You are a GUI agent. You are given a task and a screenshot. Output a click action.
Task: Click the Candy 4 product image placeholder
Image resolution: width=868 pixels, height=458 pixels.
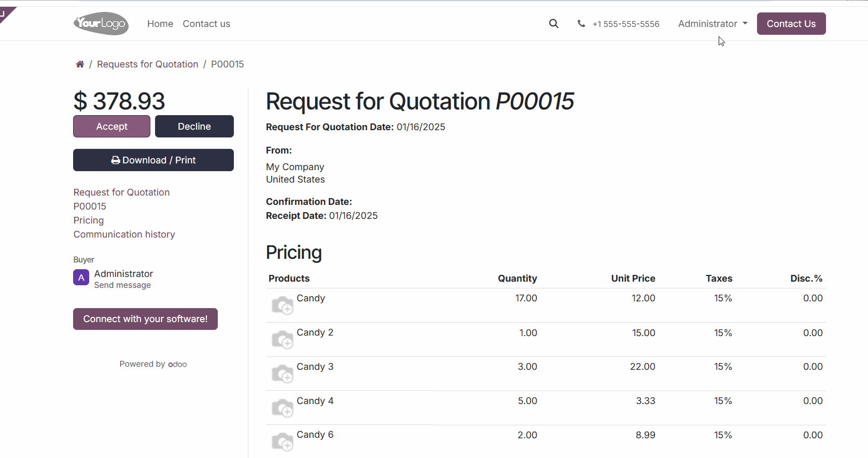click(283, 408)
